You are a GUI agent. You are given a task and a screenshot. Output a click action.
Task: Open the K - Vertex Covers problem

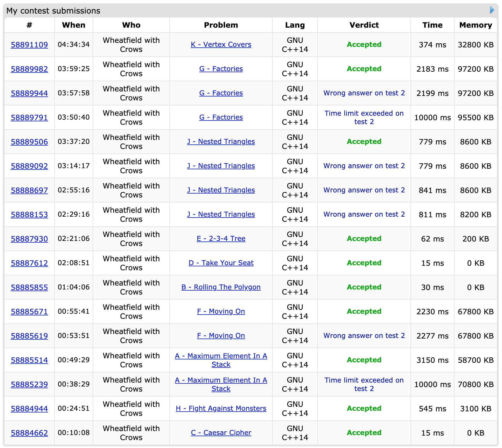tap(221, 45)
